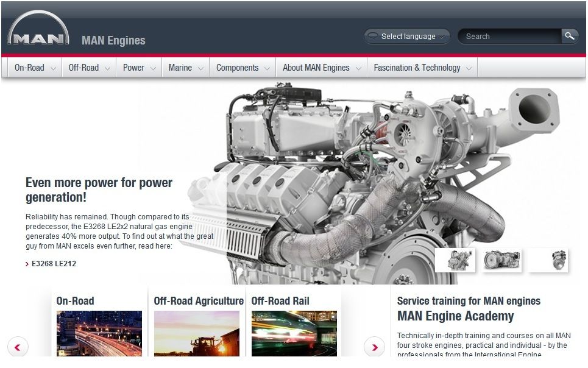Follow the E3268 LE212 link
The height and width of the screenshot is (368, 588).
(x=54, y=264)
